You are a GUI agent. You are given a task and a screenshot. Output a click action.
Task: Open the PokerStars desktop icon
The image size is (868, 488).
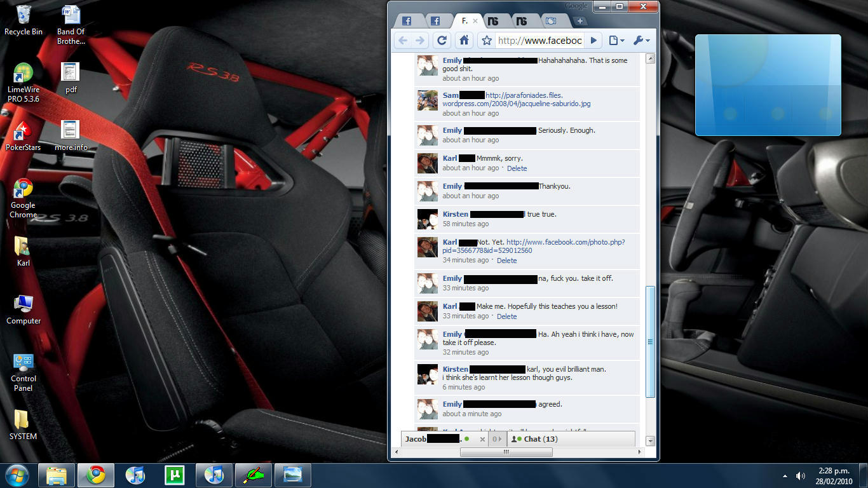(24, 136)
